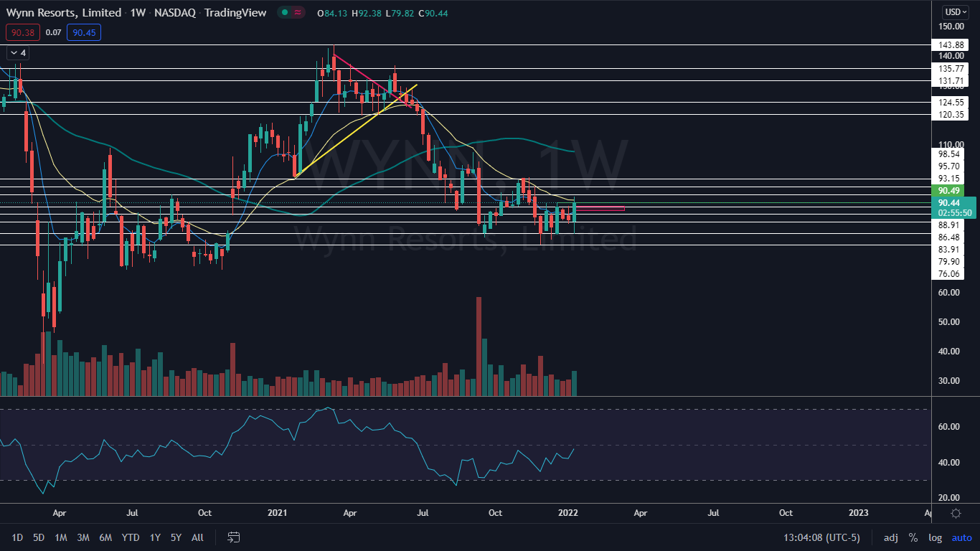Viewport: 980px width, 551px height.
Task: Open chart settings gear icon
Action: point(956,513)
